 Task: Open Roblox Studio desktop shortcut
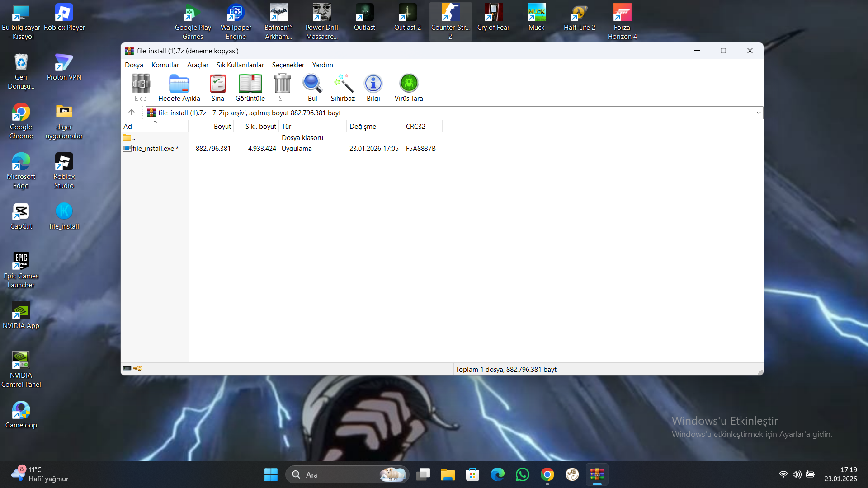point(64,171)
